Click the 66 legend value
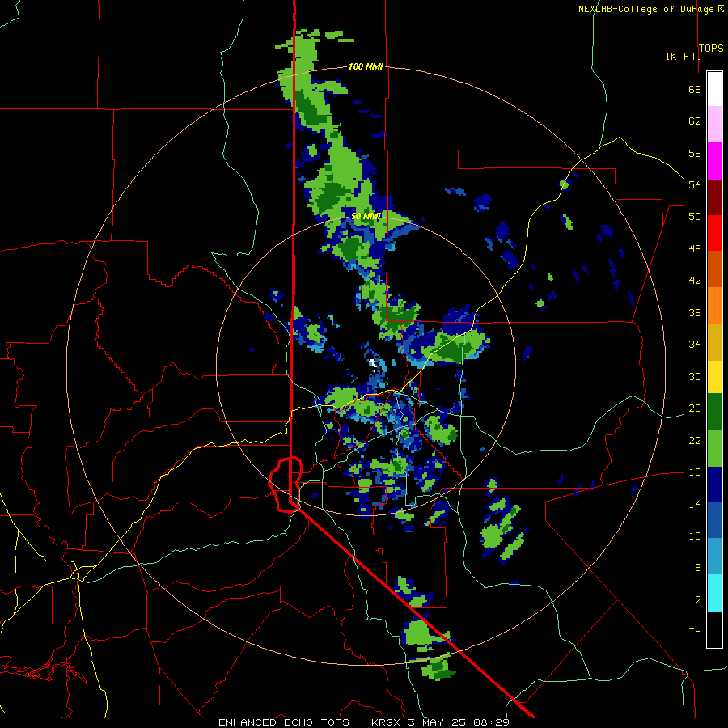This screenshot has width=728, height=728. tap(695, 89)
